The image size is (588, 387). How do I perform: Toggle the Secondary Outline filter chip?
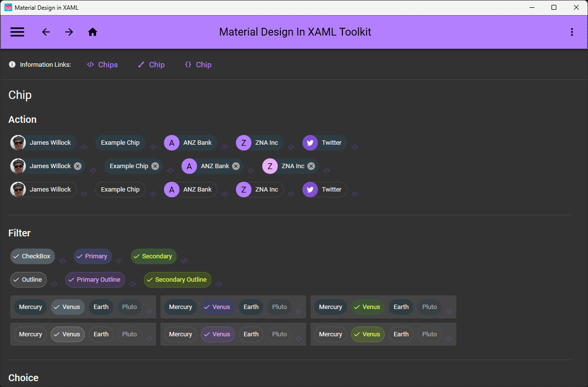tap(177, 280)
